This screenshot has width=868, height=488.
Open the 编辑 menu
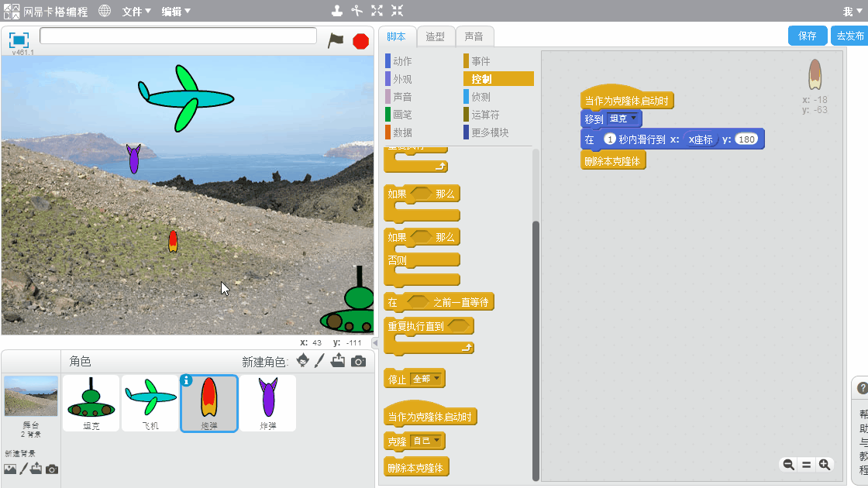pyautogui.click(x=176, y=11)
